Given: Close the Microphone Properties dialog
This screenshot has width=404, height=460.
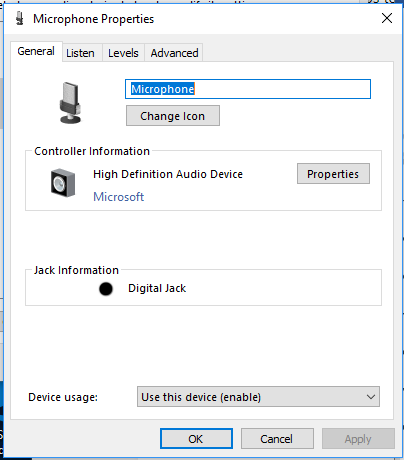Looking at the screenshot, I should coord(387,18).
